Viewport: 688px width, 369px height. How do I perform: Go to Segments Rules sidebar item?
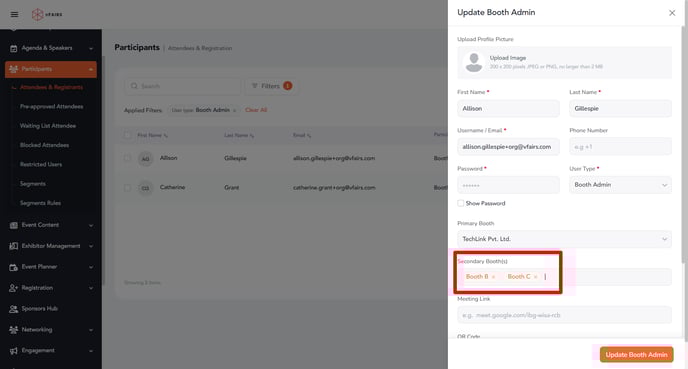click(x=40, y=203)
